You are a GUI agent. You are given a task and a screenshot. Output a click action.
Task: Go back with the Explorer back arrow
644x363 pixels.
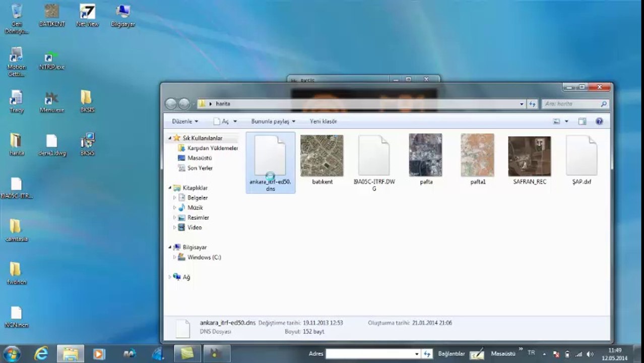[x=171, y=104]
